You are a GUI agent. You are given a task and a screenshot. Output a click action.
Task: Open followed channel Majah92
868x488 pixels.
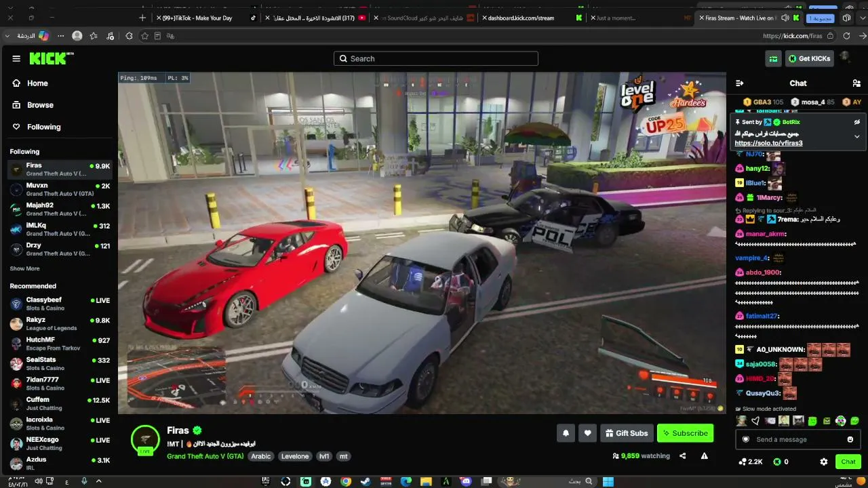tap(60, 209)
